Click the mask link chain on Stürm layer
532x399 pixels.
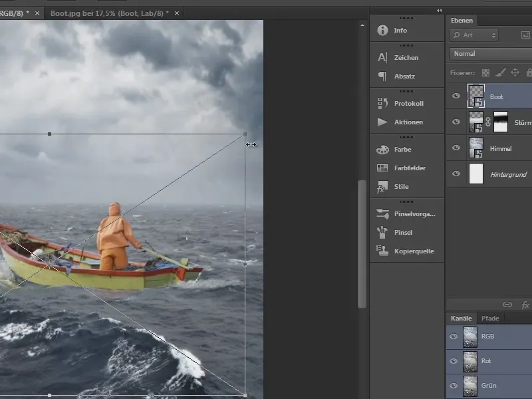coord(488,122)
